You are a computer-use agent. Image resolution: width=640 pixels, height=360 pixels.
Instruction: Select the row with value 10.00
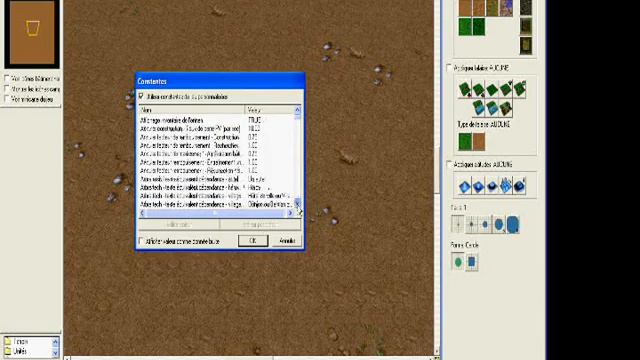pyautogui.click(x=216, y=129)
